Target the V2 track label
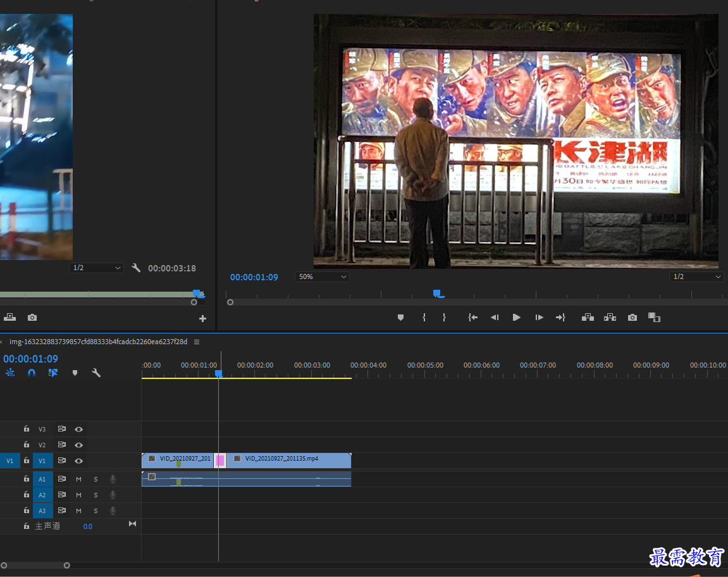The height and width of the screenshot is (577, 728). (42, 445)
